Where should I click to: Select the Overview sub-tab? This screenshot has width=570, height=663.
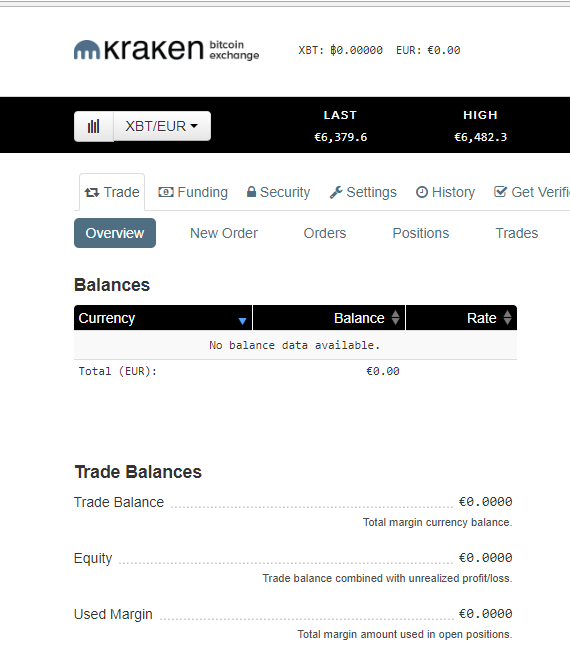click(x=115, y=233)
